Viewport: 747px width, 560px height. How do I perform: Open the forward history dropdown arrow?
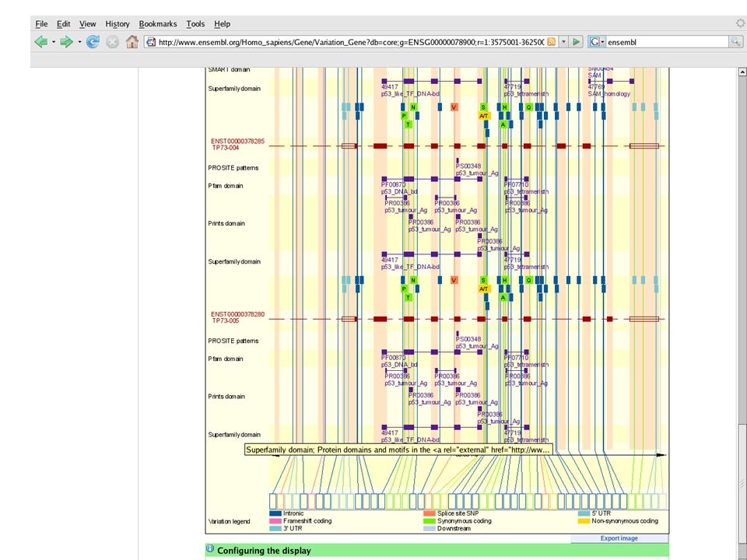[79, 42]
